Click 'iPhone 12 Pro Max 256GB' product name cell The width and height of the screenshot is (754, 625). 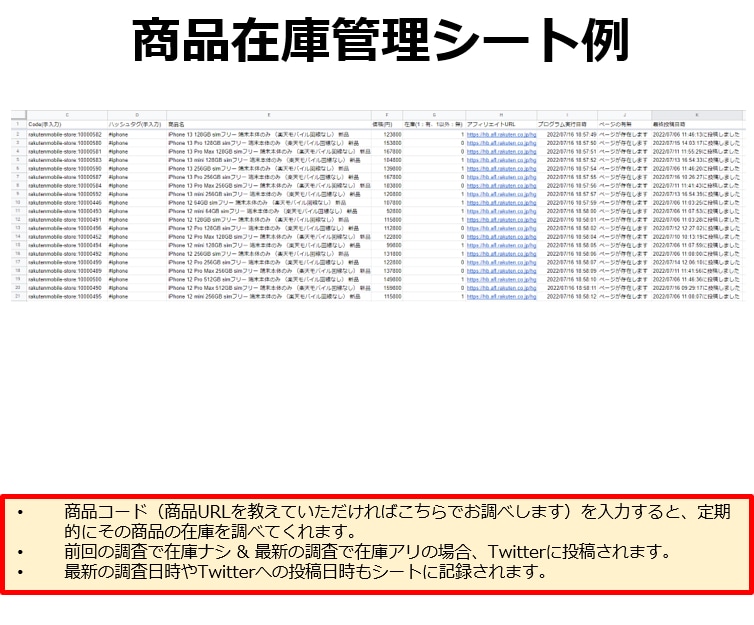[269, 271]
